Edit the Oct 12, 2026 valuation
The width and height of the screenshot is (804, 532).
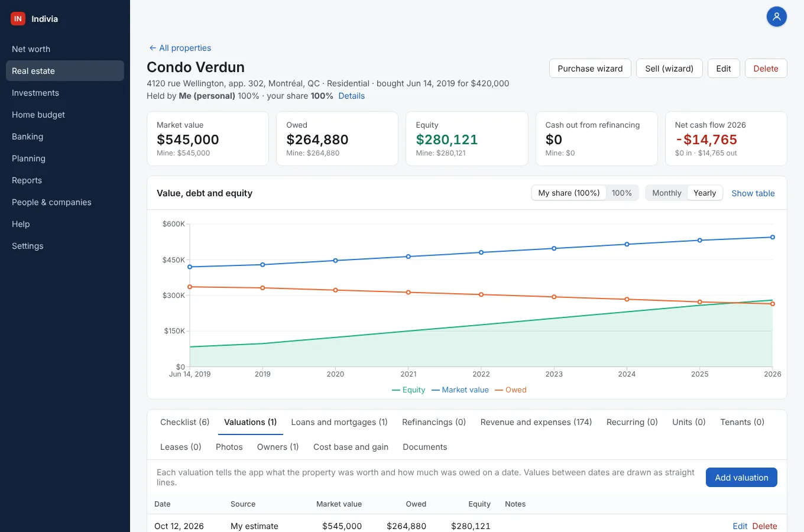(x=740, y=526)
